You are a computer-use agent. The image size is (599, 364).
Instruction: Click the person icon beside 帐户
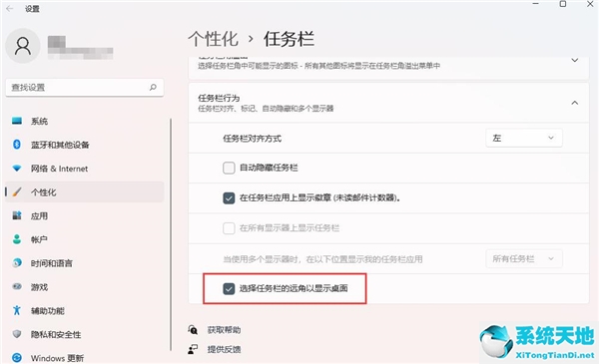[17, 239]
